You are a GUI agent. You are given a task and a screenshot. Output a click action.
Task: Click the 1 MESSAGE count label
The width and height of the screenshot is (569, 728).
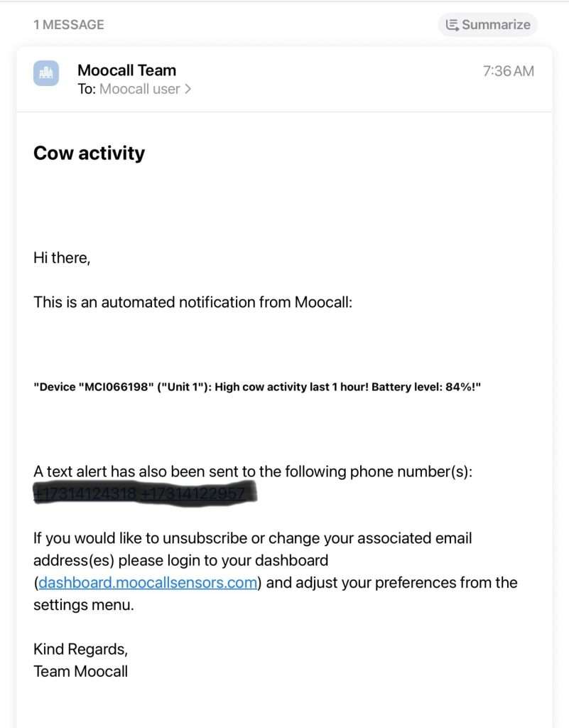(69, 25)
